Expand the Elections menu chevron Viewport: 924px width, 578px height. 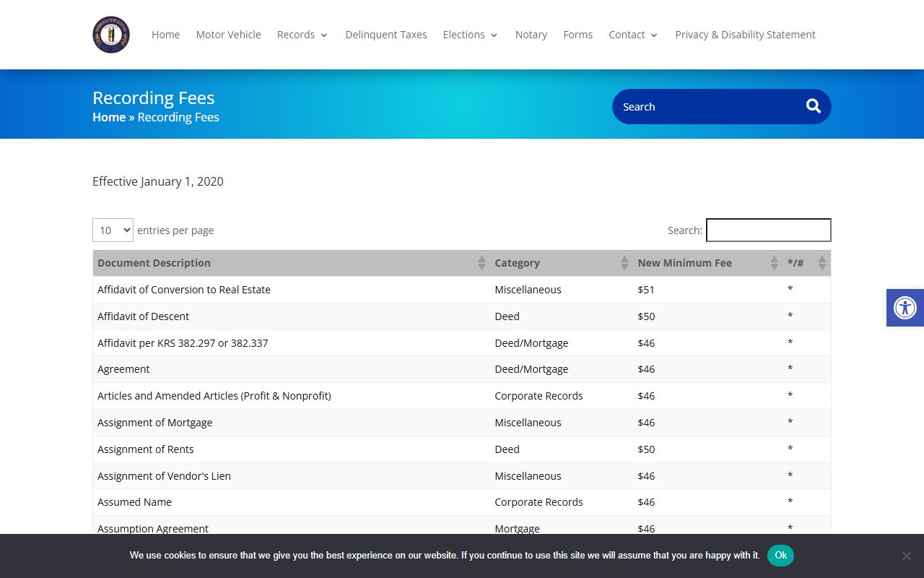pos(494,35)
